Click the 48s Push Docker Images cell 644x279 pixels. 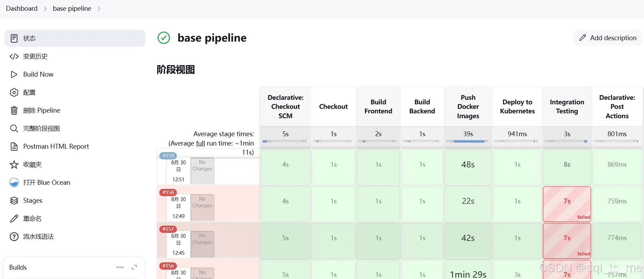coord(468,167)
